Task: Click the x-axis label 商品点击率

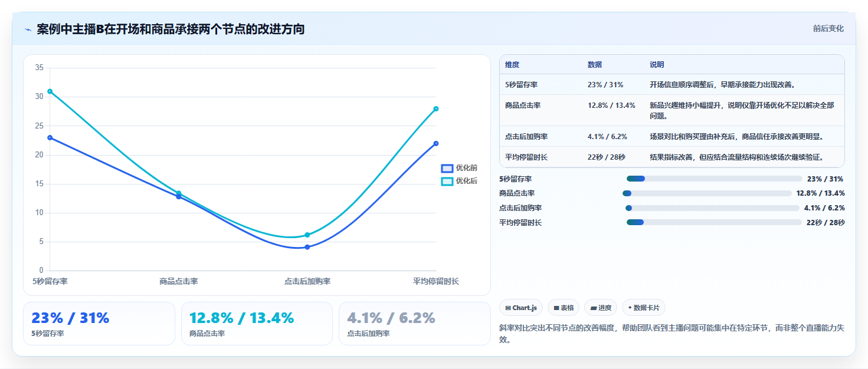Action: point(179,282)
